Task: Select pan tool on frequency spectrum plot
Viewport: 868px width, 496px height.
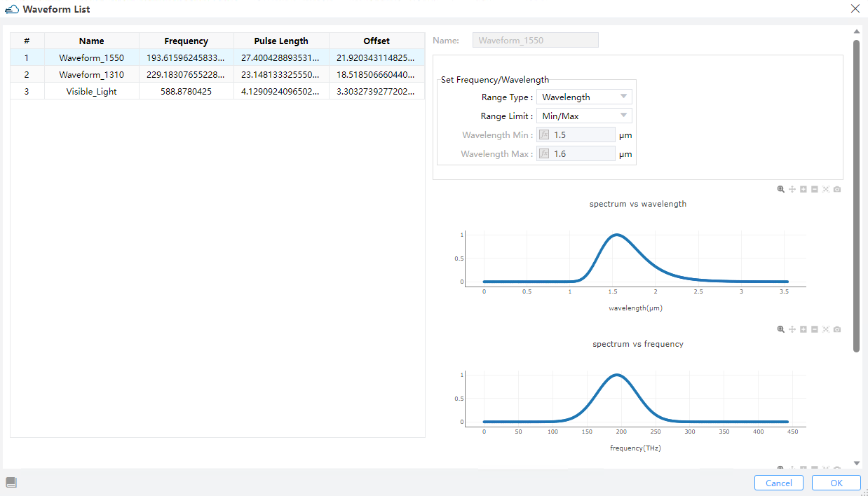Action: pos(792,329)
